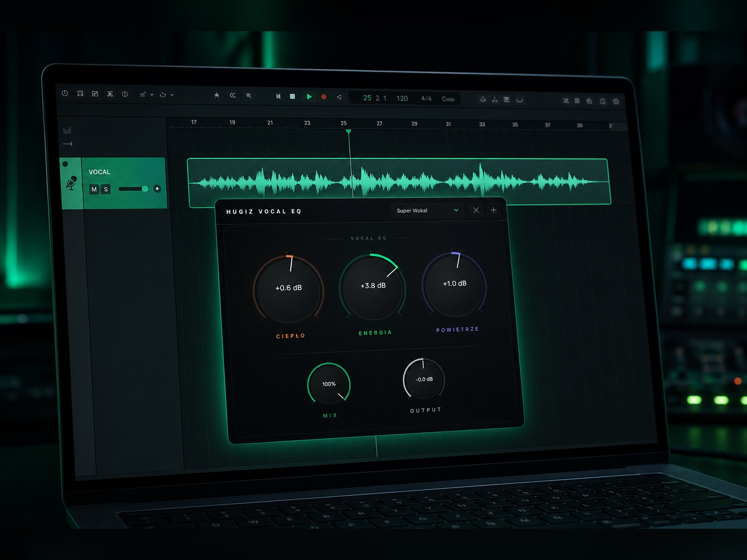Click the magnifier zoom tool in the toolbar
The height and width of the screenshot is (560, 747).
(249, 96)
